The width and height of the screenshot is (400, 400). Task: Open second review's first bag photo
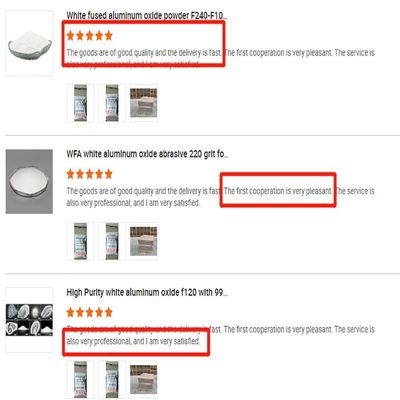point(80,241)
